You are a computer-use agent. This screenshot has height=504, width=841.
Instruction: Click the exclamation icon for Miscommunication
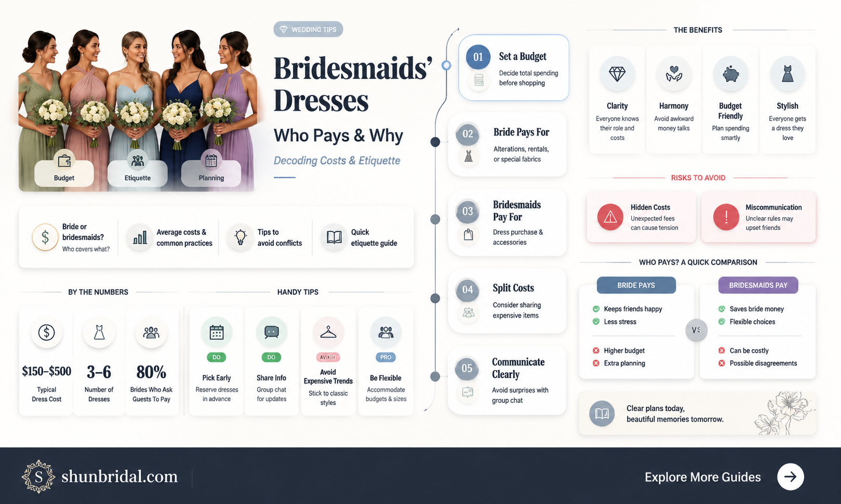(x=726, y=217)
